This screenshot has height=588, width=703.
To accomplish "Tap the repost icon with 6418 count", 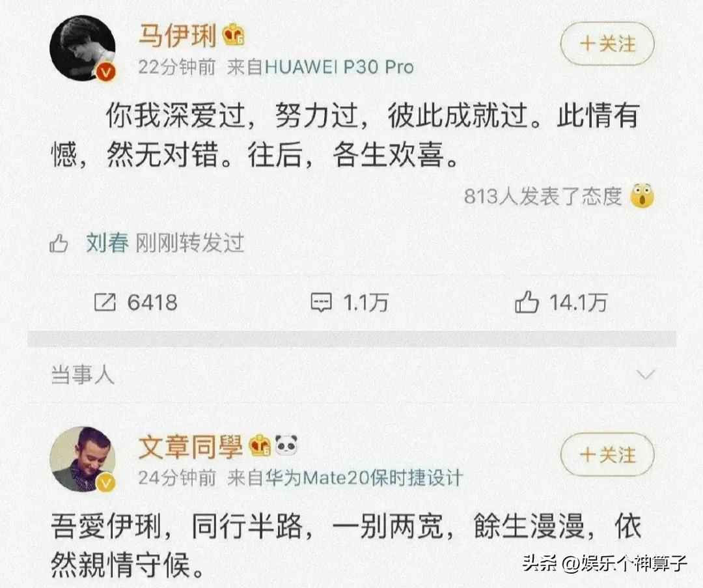I will [105, 302].
